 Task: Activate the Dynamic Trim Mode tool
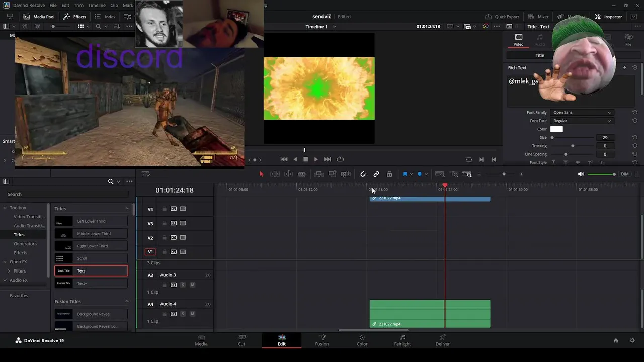289,174
